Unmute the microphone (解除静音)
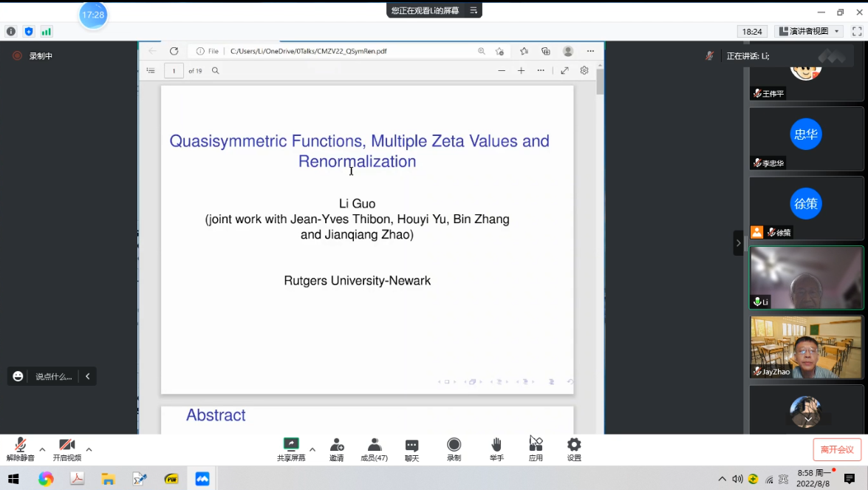The width and height of the screenshot is (868, 490). [20, 448]
